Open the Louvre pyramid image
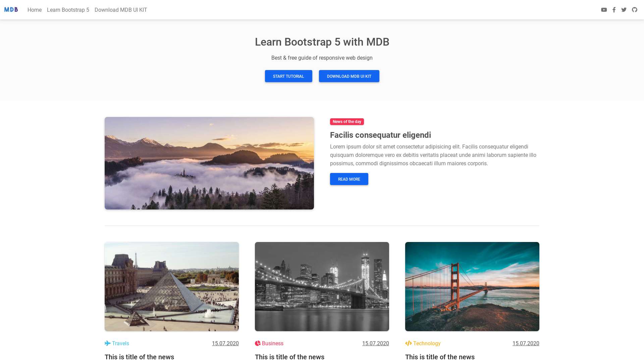This screenshot has height=362, width=644. (x=172, y=287)
